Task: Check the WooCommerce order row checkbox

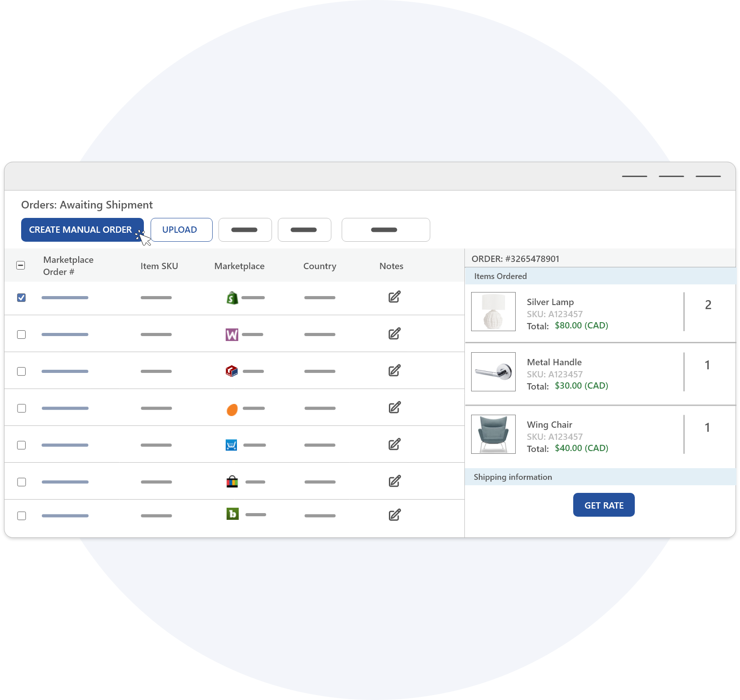Action: click(x=21, y=334)
